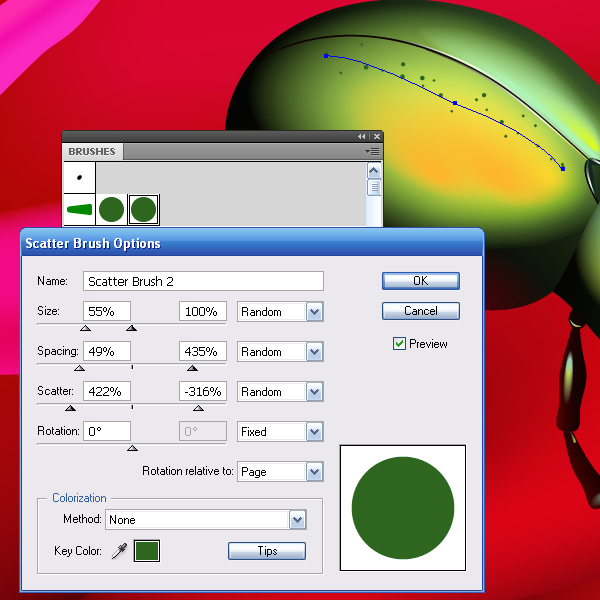This screenshot has height=600, width=600.
Task: Click the Scatter field showing 422%
Action: coord(107,391)
